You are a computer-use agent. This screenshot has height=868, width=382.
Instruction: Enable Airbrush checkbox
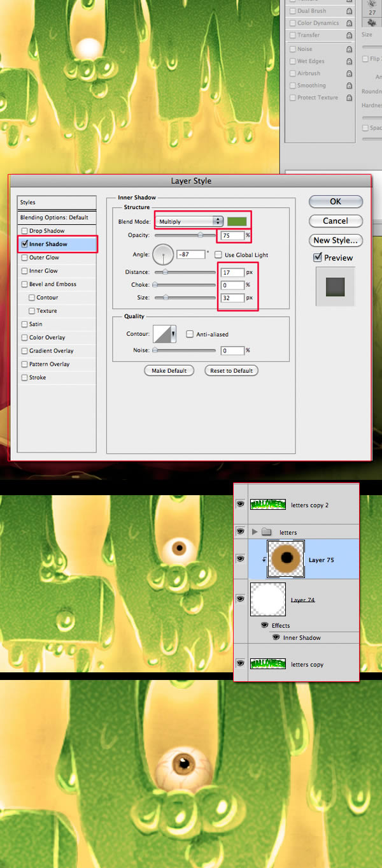(292, 73)
